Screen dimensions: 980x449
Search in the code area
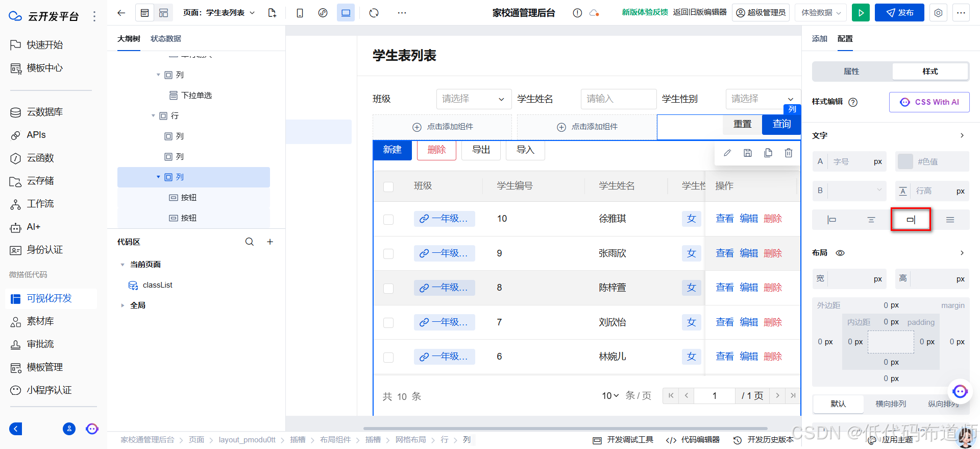click(250, 242)
